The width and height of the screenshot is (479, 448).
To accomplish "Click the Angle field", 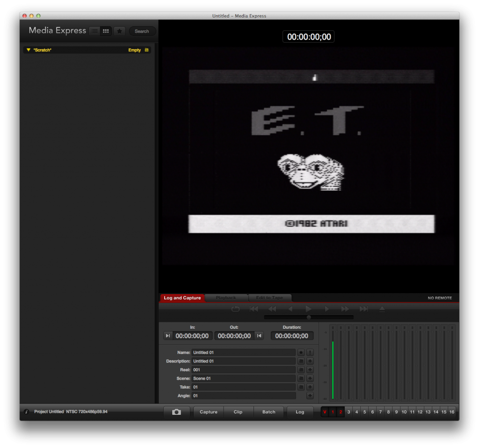I will pos(243,396).
